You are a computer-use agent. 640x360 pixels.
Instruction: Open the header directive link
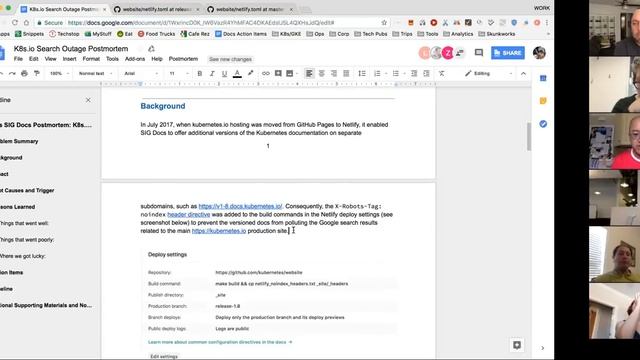(x=189, y=214)
